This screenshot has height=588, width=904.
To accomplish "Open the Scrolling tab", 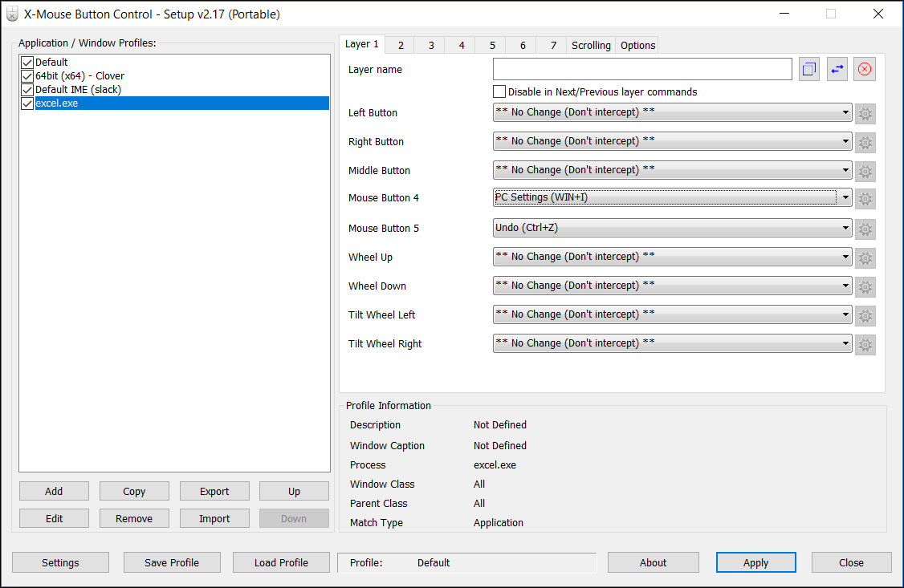I will click(591, 46).
